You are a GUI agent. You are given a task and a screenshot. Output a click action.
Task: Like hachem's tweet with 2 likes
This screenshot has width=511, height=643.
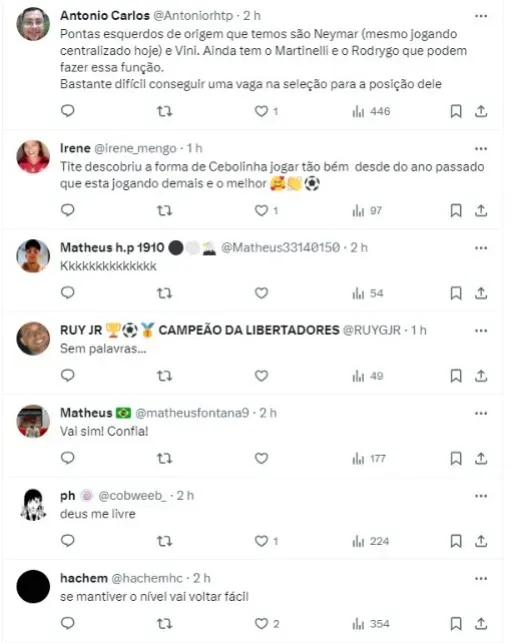267,624
